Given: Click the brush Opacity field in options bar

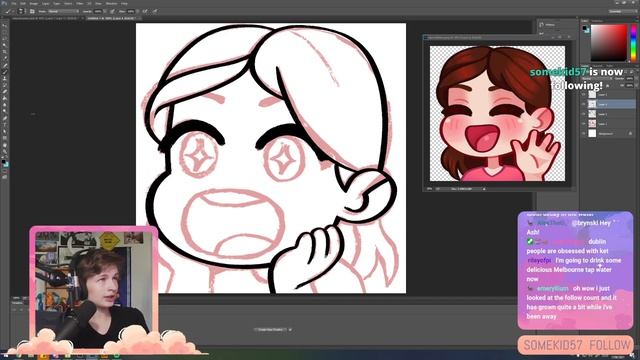Looking at the screenshot, I should (99, 11).
